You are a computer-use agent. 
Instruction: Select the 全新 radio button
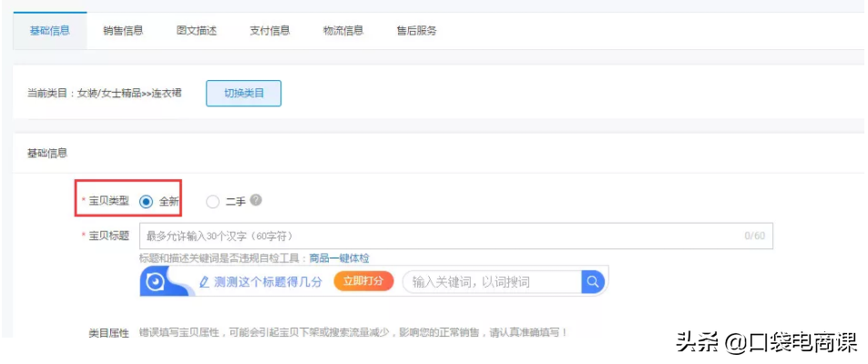coord(146,202)
